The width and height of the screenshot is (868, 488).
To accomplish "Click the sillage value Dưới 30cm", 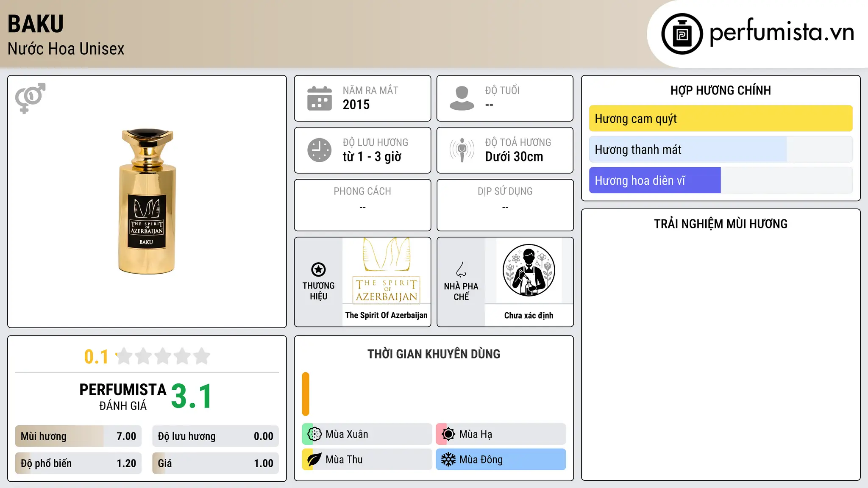I will pos(514,157).
